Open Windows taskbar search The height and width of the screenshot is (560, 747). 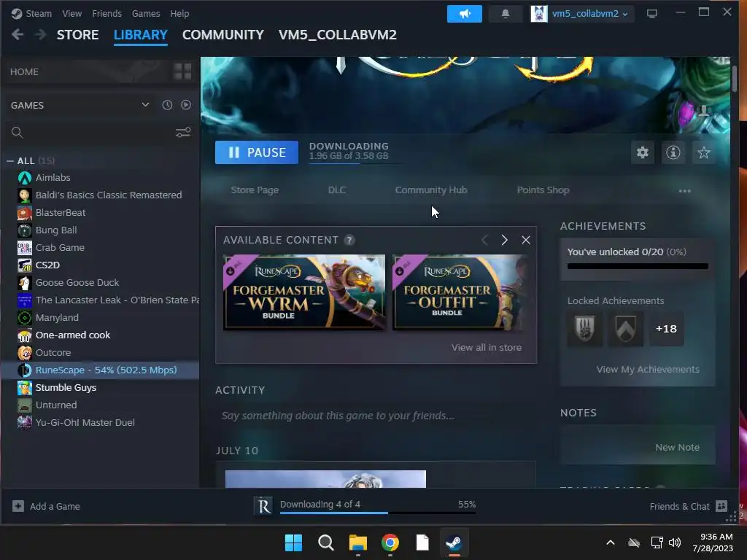(326, 542)
